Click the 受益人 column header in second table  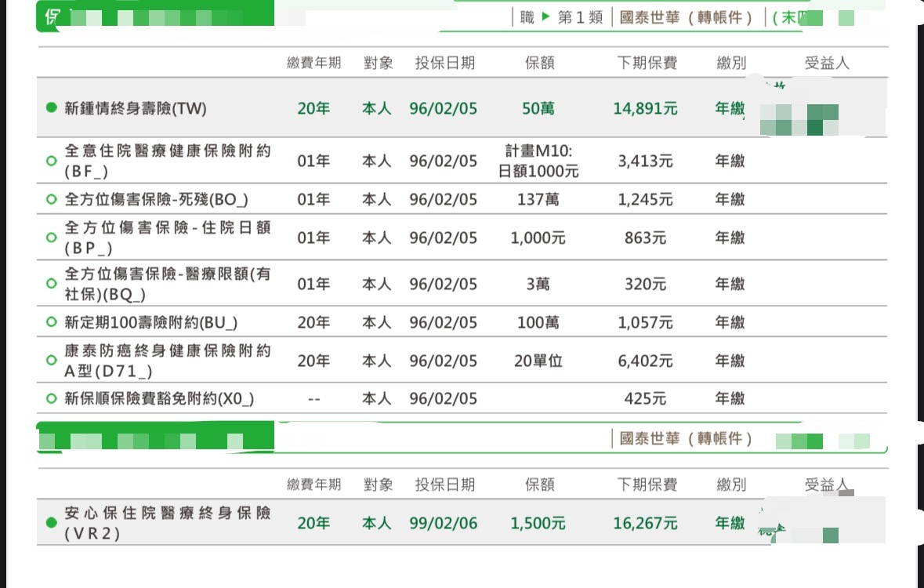[x=827, y=485]
